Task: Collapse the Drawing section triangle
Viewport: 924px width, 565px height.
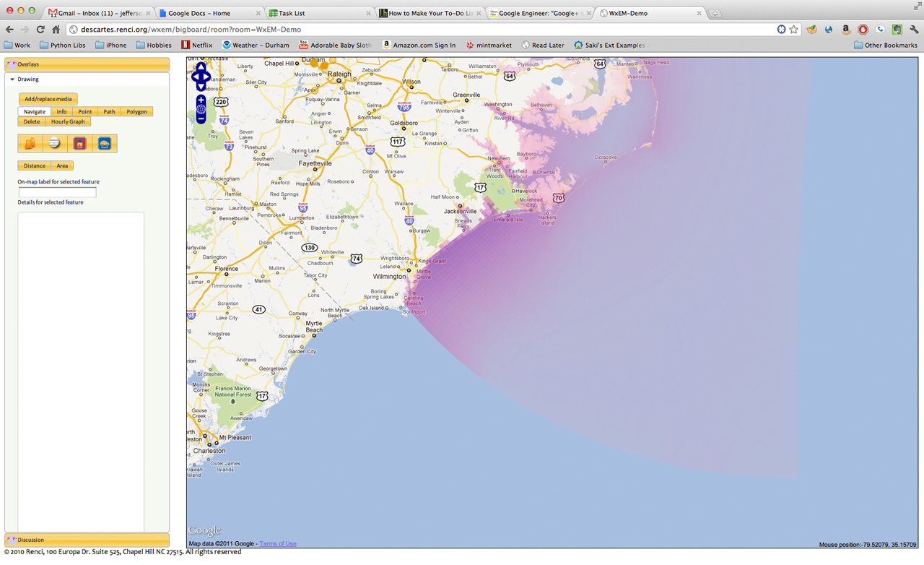Action: [x=12, y=79]
